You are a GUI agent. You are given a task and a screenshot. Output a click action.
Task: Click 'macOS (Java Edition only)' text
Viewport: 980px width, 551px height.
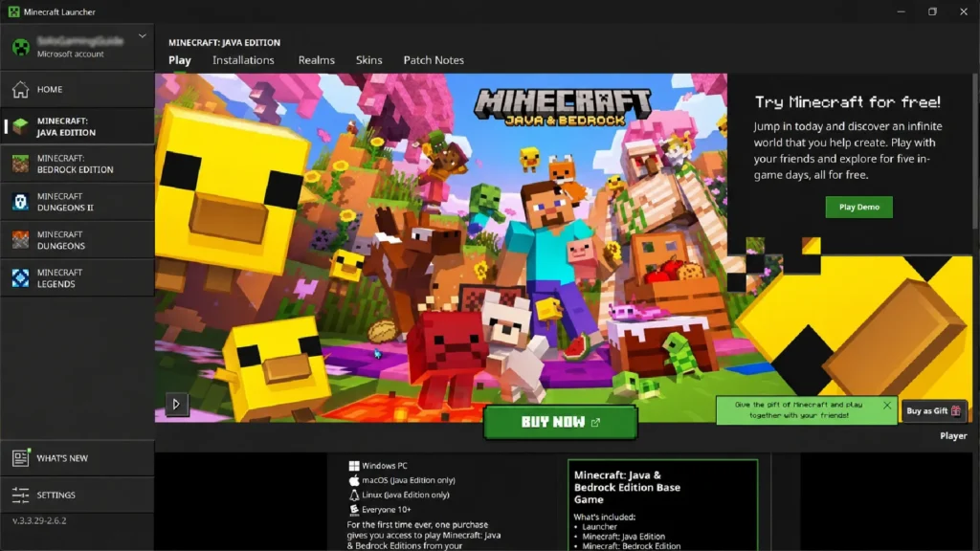click(409, 480)
